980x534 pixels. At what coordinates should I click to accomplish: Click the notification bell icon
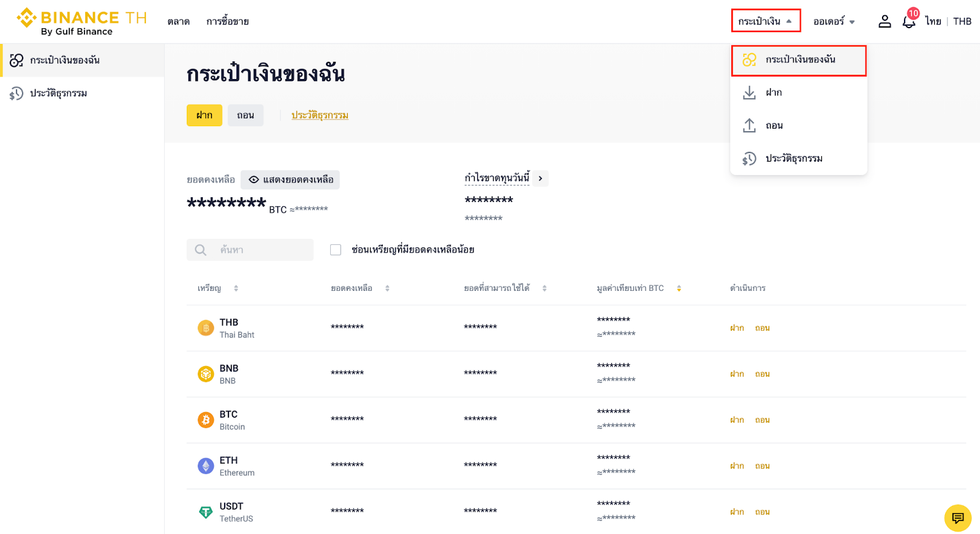[908, 22]
